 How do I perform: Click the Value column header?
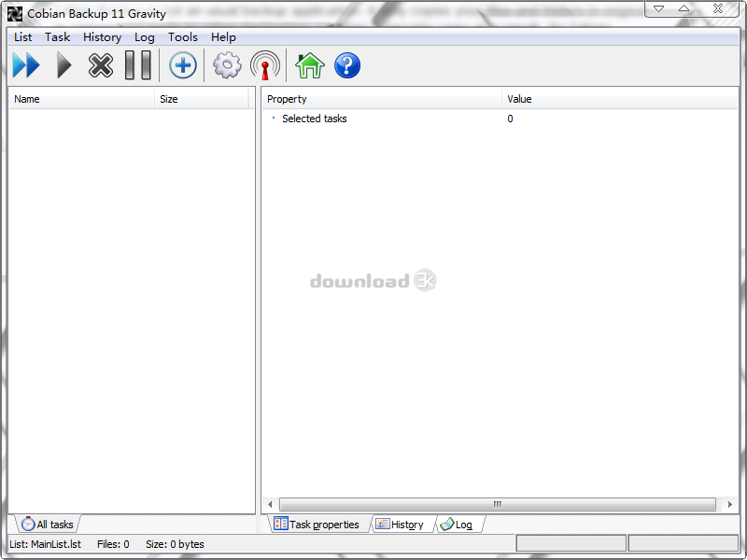[619, 99]
